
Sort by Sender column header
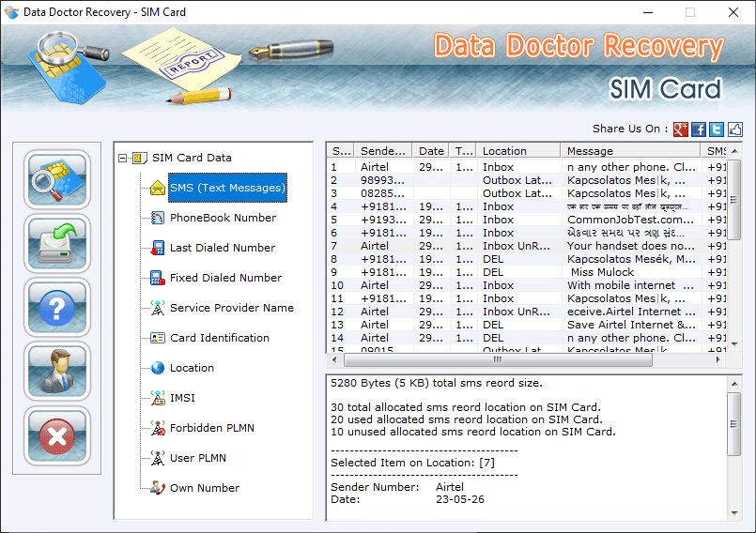[383, 151]
